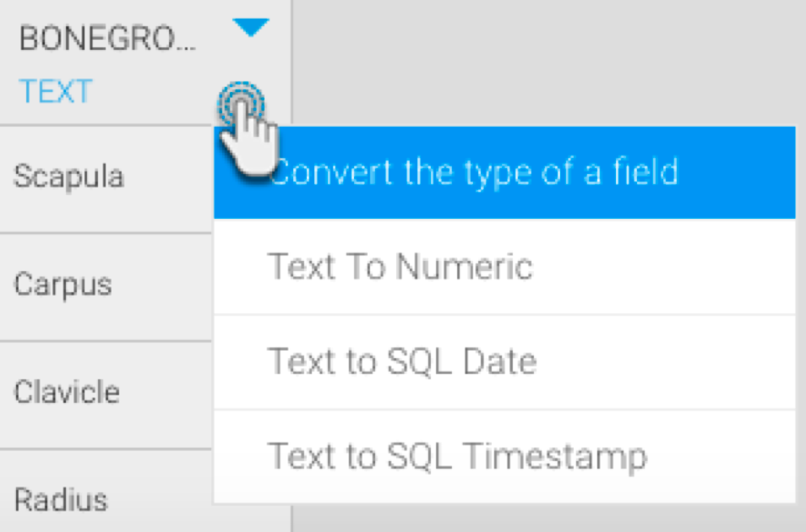Collapse the menu via the BONEGRO header arrow
806x532 pixels.
point(250,30)
